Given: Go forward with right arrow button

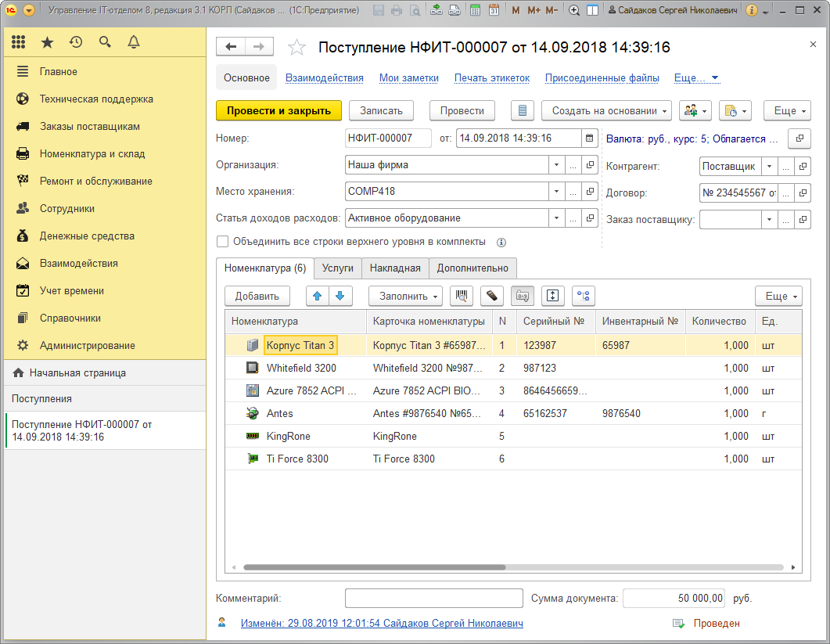Looking at the screenshot, I should [x=259, y=47].
